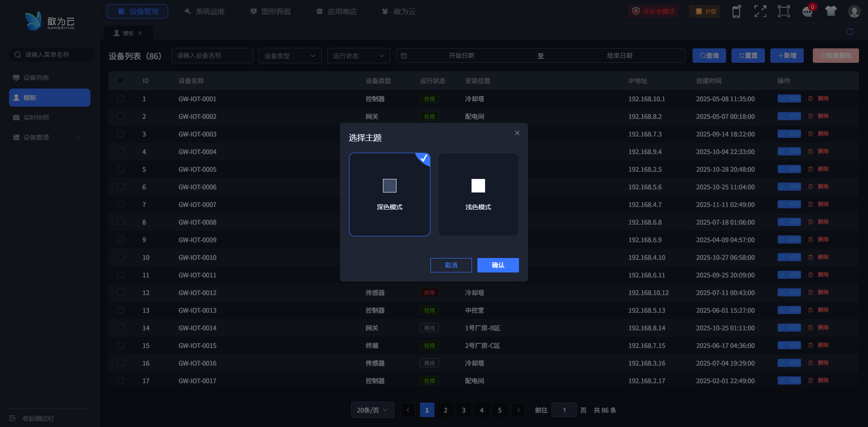Click edit button for GW-IOT-0017 row
The height and width of the screenshot is (427, 868).
click(789, 380)
